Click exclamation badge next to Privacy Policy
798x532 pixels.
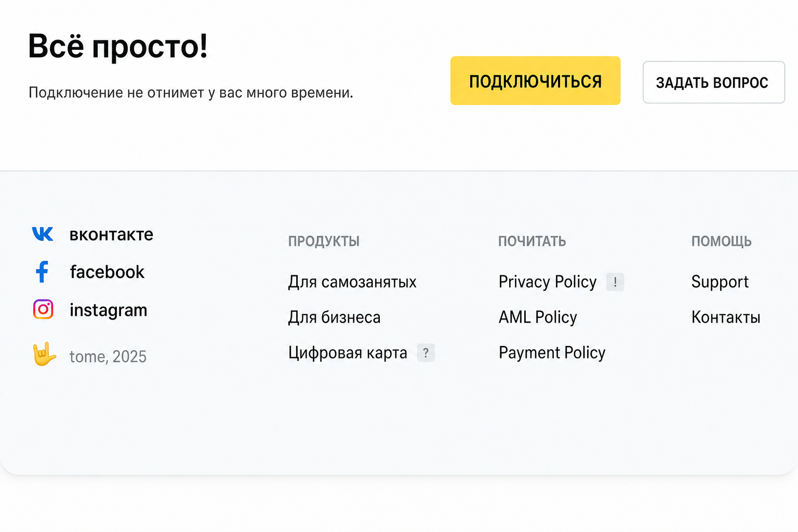coord(615,282)
